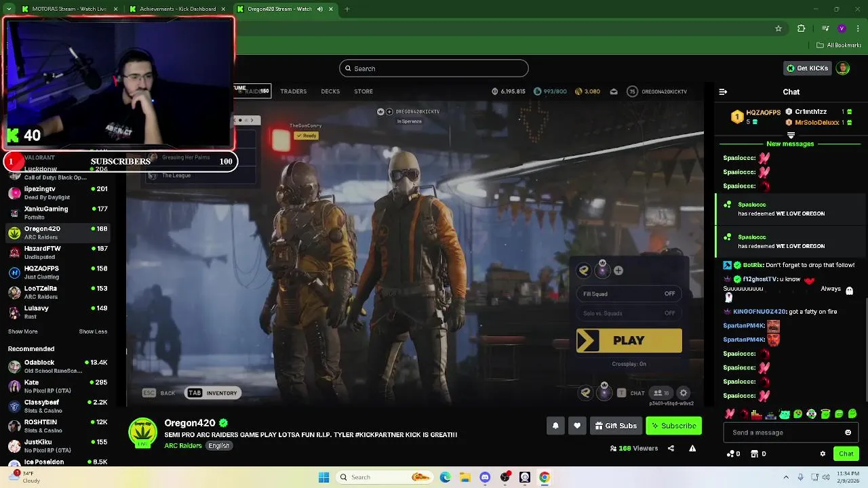
Task: Follow the channel with the heart icon
Action: point(577,426)
